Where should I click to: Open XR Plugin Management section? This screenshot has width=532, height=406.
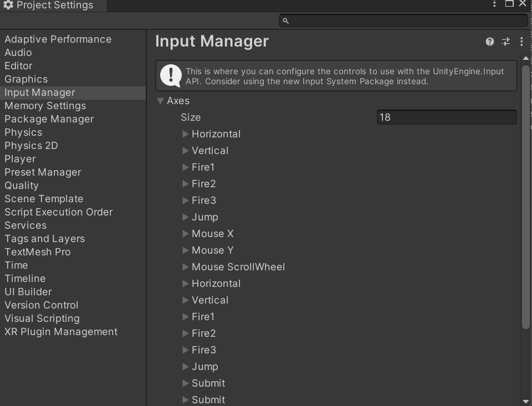tap(61, 332)
